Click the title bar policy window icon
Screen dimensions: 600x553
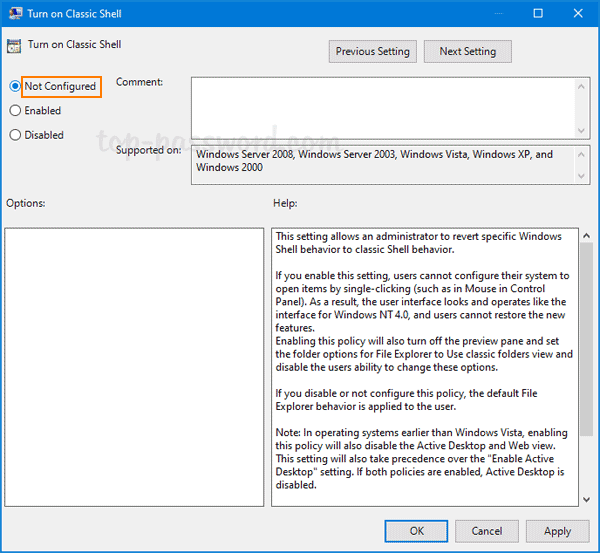tap(13, 14)
